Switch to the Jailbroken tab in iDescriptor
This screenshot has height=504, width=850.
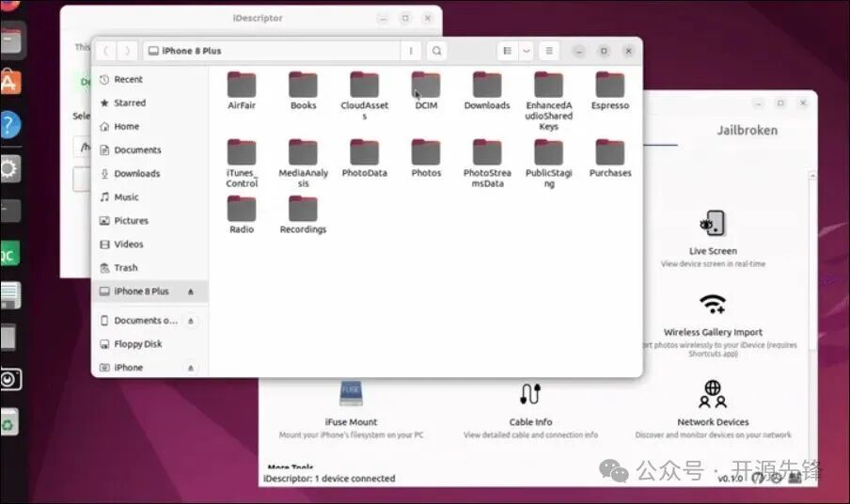[x=747, y=130]
